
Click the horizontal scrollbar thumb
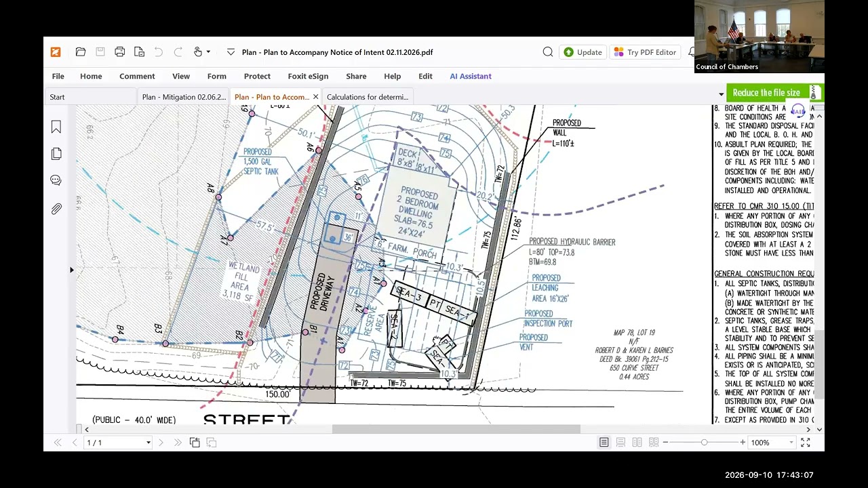pos(456,429)
